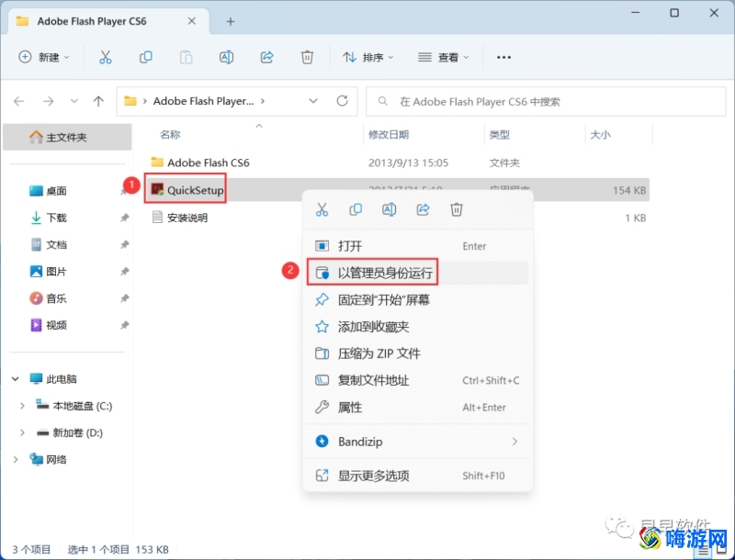Choose 属性 in the context menu

[x=417, y=408]
